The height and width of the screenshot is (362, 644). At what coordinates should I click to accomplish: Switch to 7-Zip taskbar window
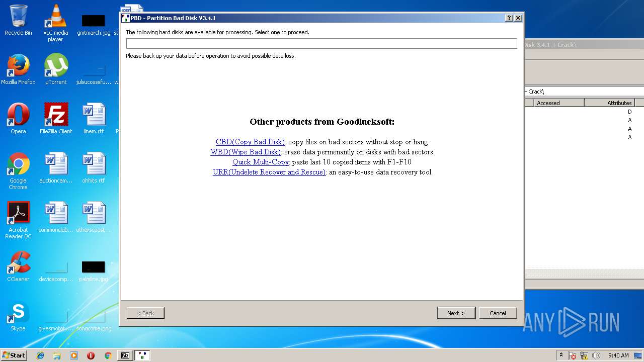point(125,355)
